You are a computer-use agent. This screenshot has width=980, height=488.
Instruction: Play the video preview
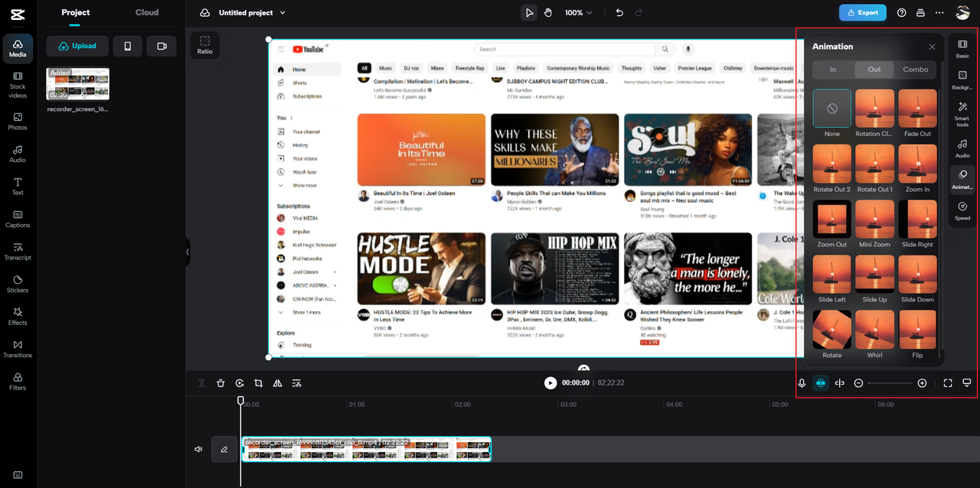tap(550, 382)
